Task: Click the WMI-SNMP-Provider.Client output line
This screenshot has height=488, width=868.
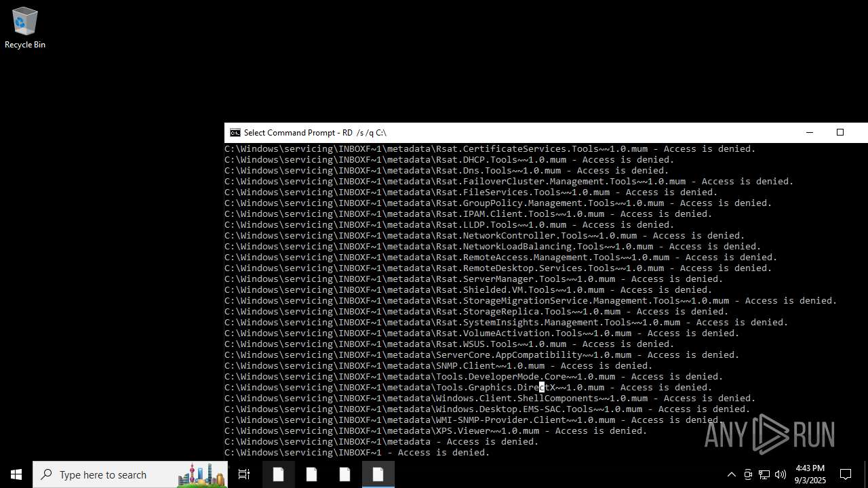Action: [x=474, y=420]
